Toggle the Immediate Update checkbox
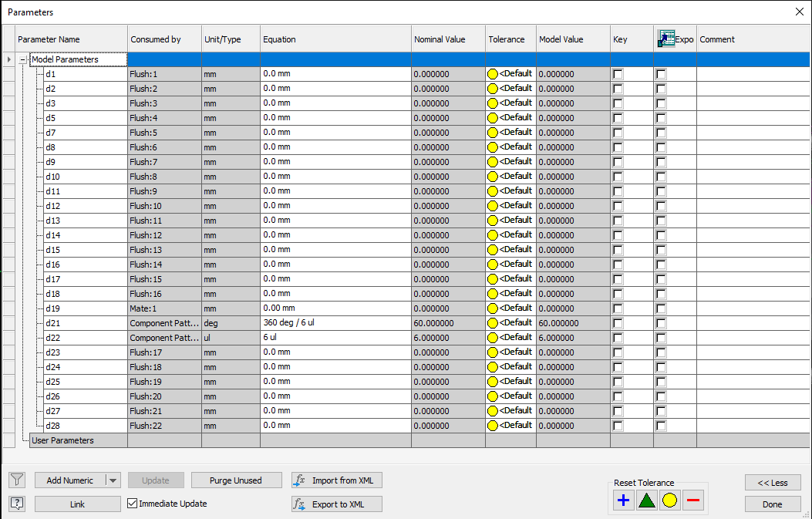The image size is (812, 519). tap(133, 504)
